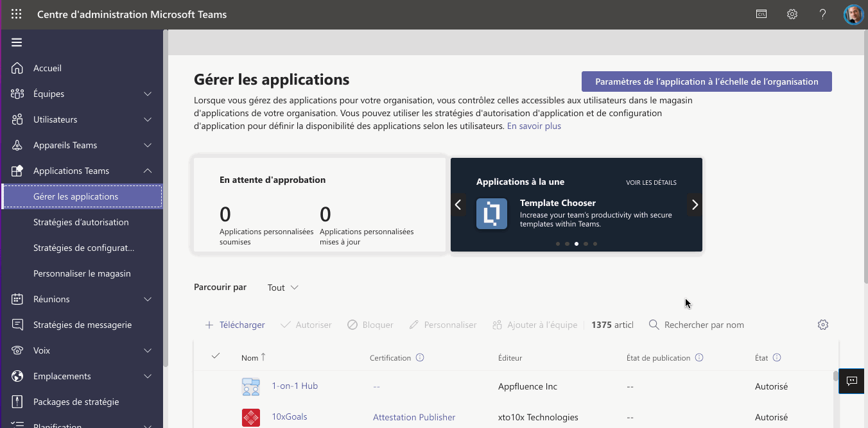Open the feedback chat icon
This screenshot has width=868, height=428.
pyautogui.click(x=852, y=381)
